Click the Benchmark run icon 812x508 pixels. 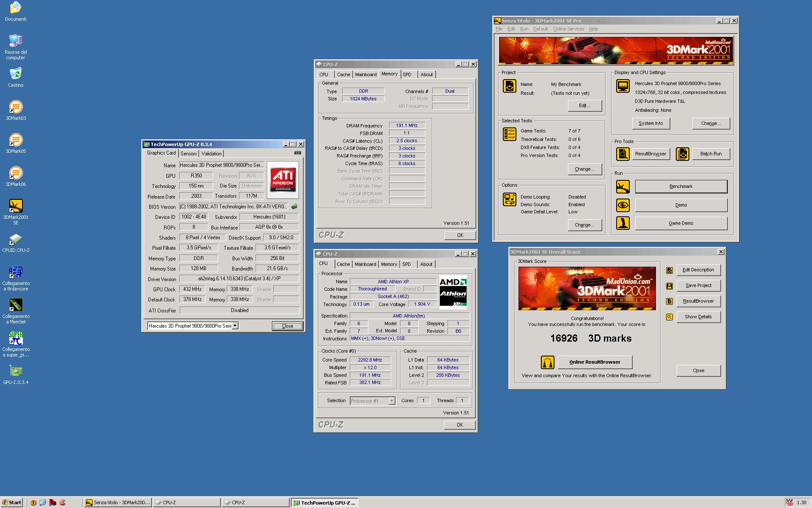[623, 187]
